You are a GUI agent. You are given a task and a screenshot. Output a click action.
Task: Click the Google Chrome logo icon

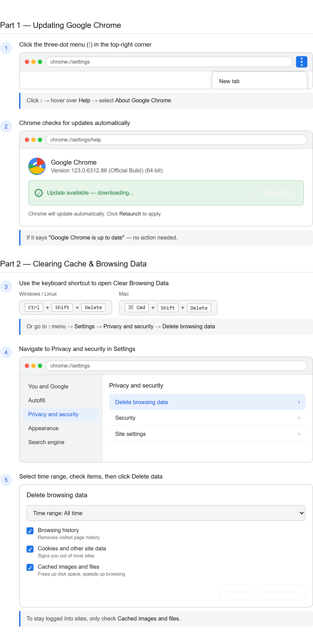37,166
